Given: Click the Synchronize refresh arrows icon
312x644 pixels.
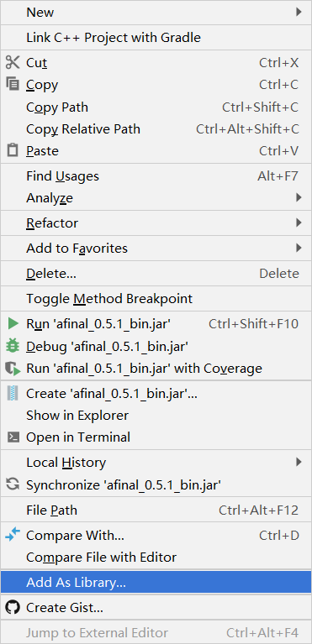Looking at the screenshot, I should pos(13,485).
